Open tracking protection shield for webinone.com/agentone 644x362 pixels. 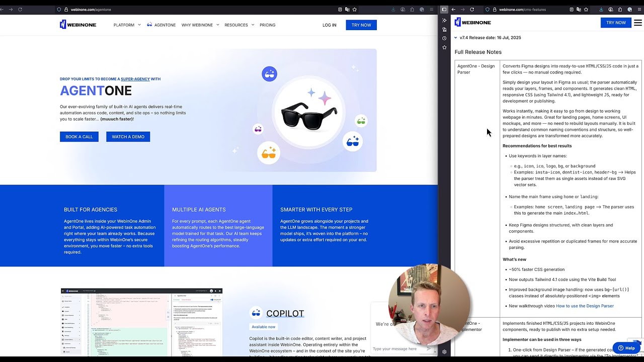pos(59,10)
